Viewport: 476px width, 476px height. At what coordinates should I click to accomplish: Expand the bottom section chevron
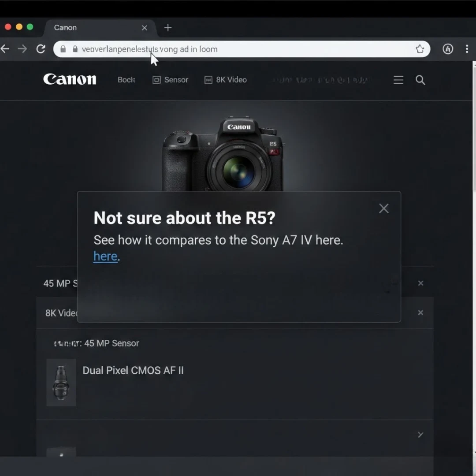(x=420, y=435)
